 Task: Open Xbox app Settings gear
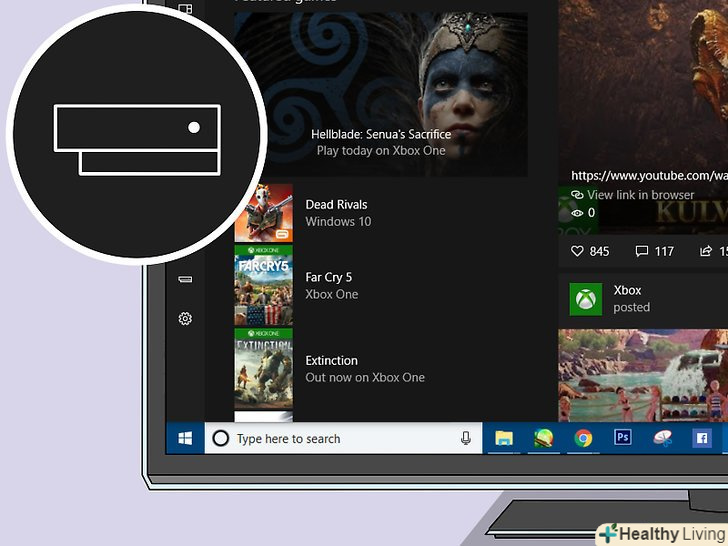[x=185, y=319]
